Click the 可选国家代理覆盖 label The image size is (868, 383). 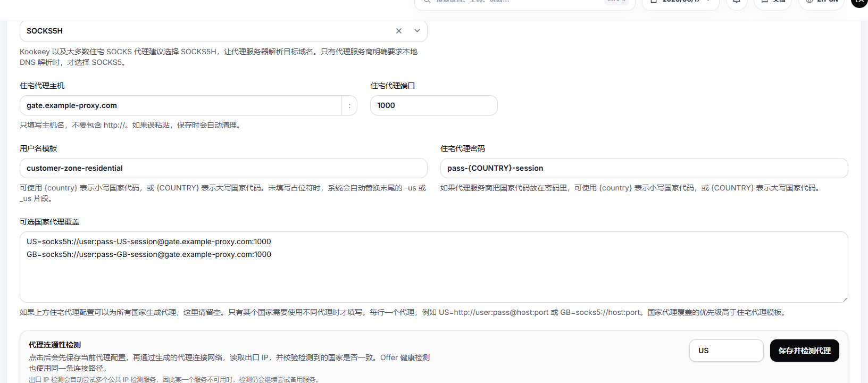coord(49,222)
